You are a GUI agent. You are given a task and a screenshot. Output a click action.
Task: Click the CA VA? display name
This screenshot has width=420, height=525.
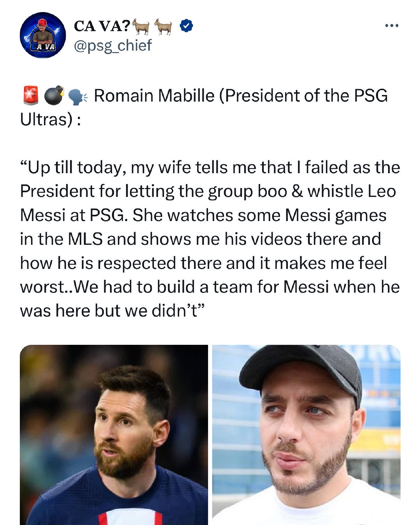(x=102, y=26)
